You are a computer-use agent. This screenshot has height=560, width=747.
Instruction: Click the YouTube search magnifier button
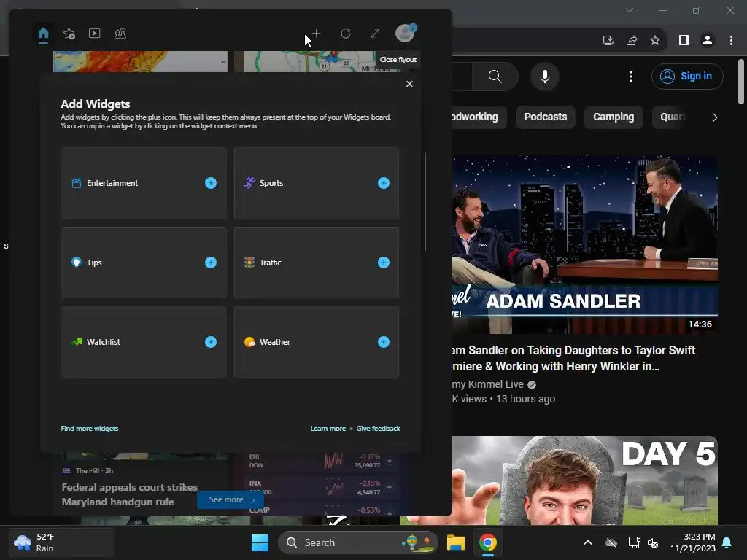pyautogui.click(x=495, y=76)
